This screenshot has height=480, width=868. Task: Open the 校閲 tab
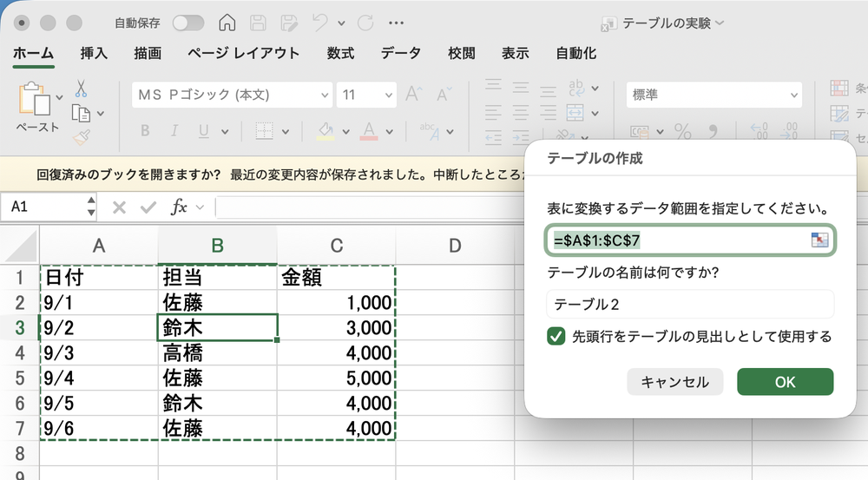(461, 53)
